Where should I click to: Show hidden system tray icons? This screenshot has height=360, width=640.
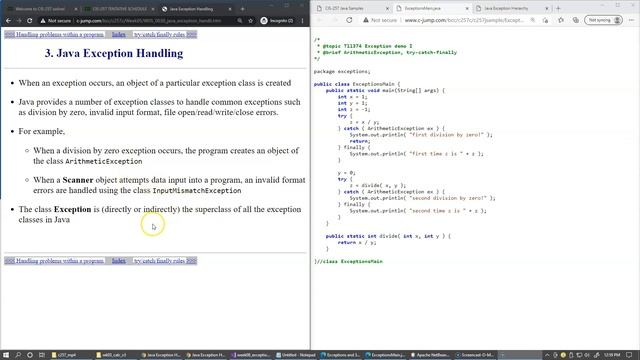(547, 355)
